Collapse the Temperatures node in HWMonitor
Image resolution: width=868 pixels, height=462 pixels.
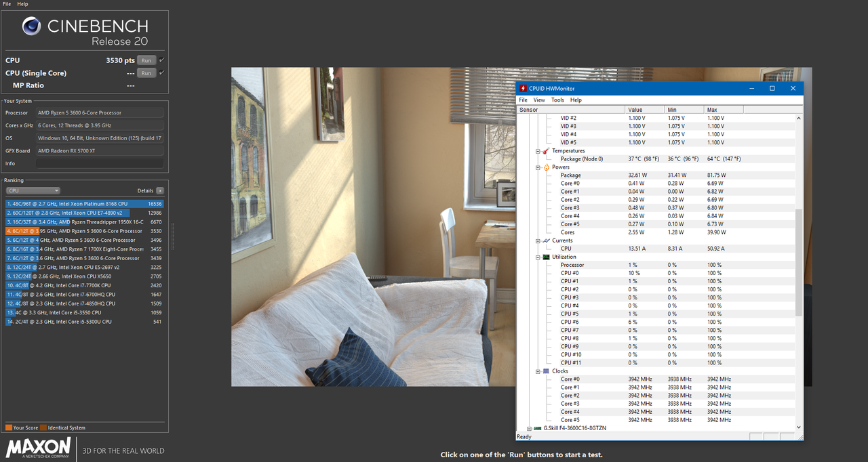[x=538, y=151]
